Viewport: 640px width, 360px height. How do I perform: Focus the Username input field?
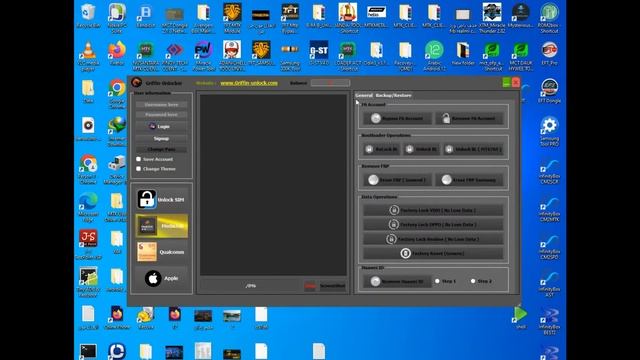162,104
